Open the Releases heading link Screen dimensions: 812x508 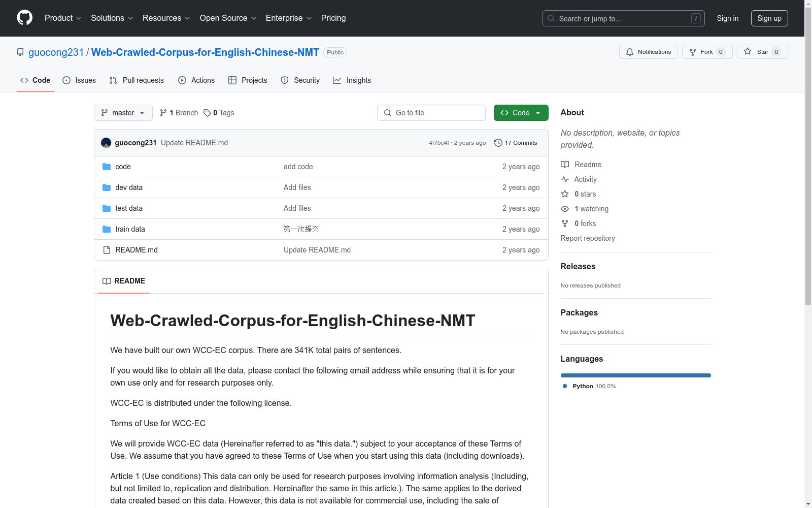coord(578,266)
